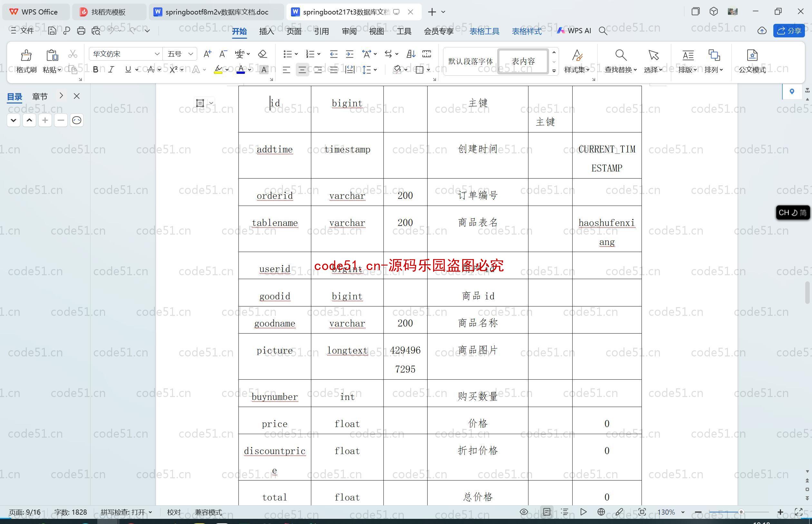This screenshot has height=524, width=812.
Task: Toggle Strikethrough formatting
Action: [151, 70]
